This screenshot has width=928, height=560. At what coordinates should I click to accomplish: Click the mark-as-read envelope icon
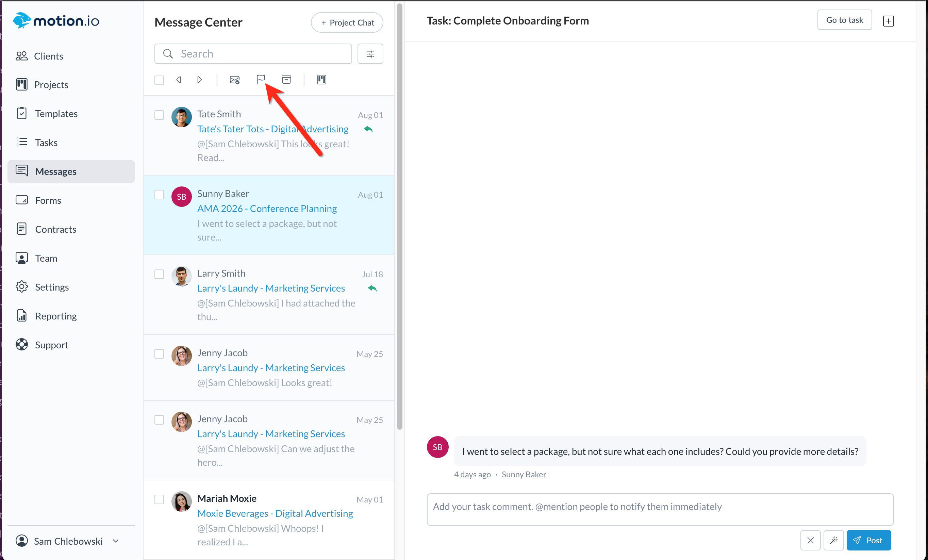[x=234, y=80]
